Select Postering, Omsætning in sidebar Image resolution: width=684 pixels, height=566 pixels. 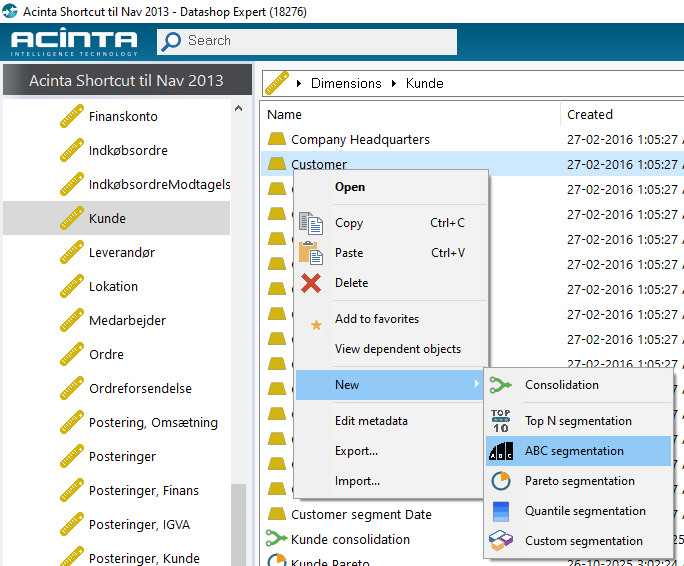[x=153, y=422]
